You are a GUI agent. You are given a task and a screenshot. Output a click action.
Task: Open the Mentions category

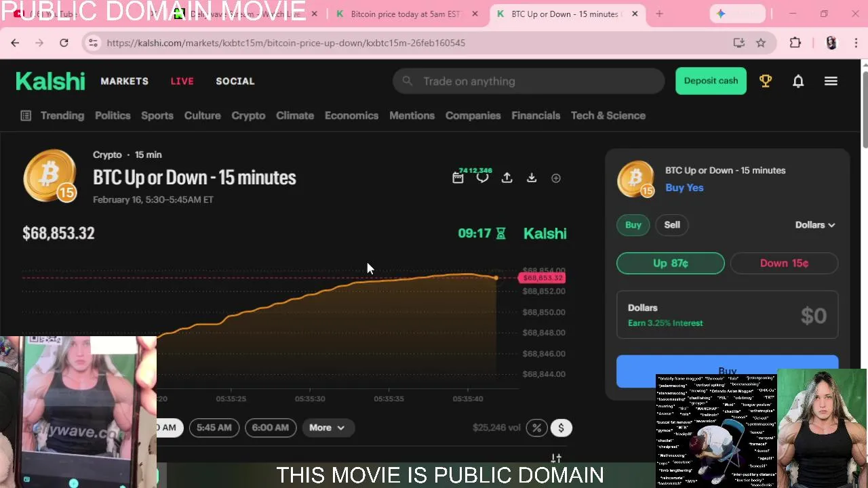(412, 116)
